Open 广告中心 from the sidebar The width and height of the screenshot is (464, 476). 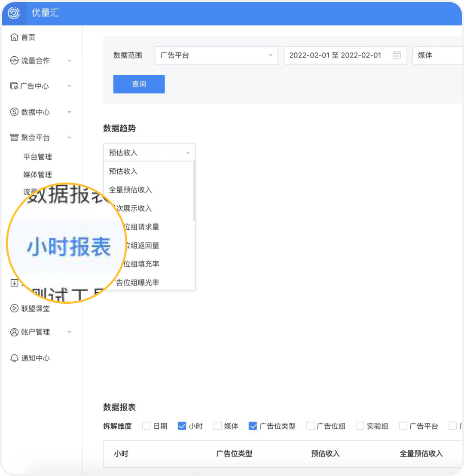click(x=14, y=86)
